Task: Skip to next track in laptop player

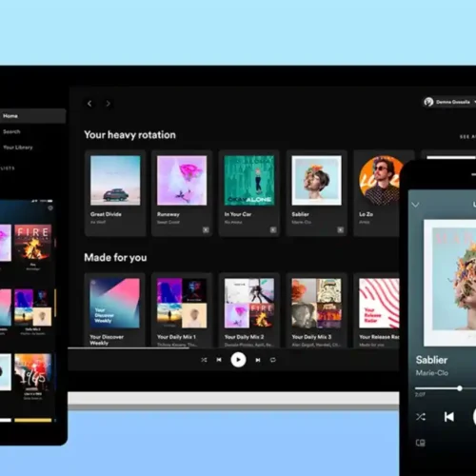Action: 258,360
